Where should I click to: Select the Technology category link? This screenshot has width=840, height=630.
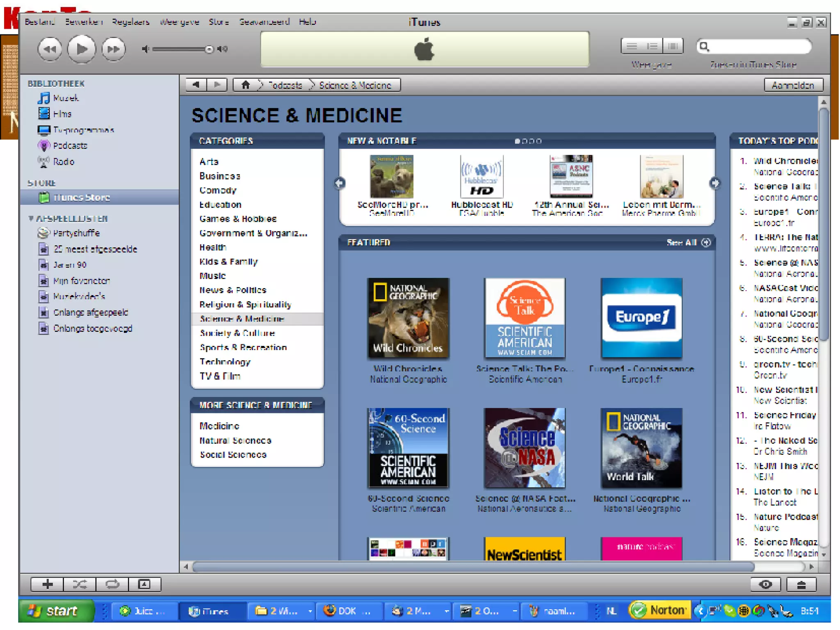click(x=225, y=362)
